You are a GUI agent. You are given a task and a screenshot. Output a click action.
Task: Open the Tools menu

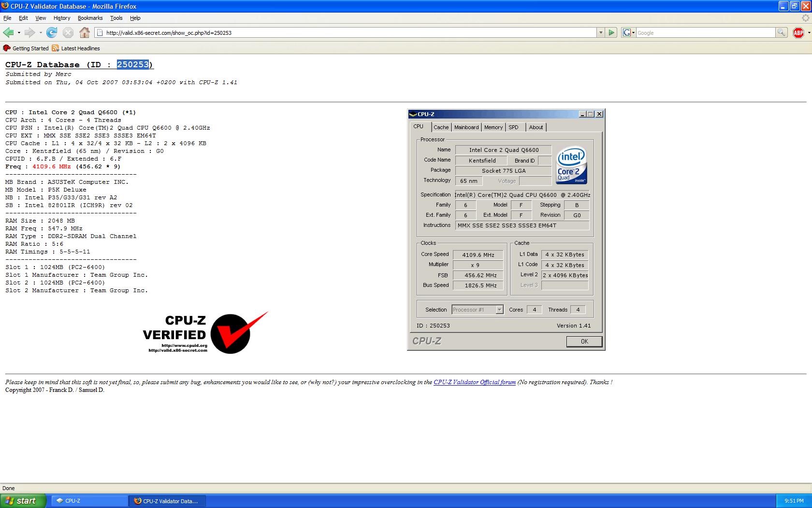click(x=116, y=18)
